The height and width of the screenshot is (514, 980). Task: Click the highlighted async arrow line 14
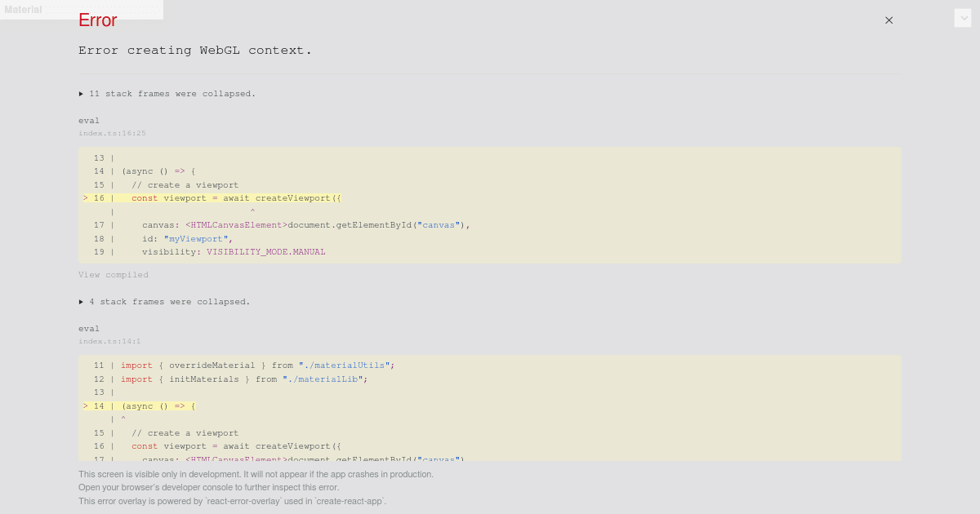pyautogui.click(x=155, y=405)
